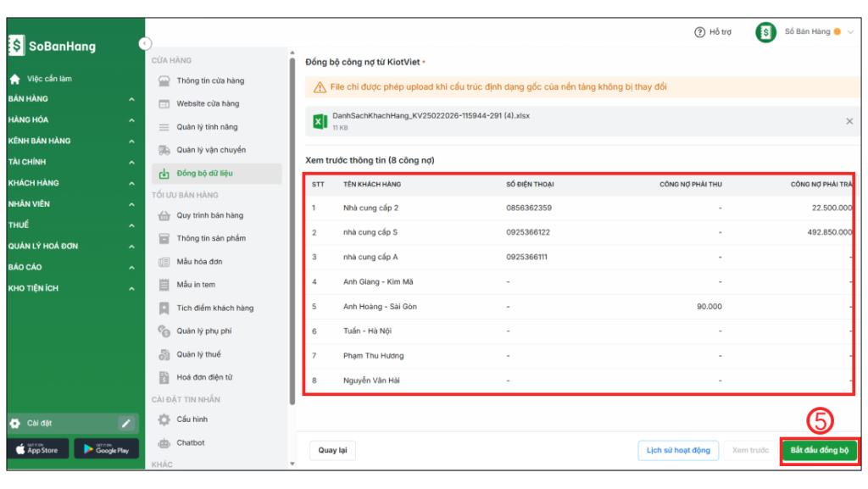868x489 pixels.
Task: Click the Google Play download badge
Action: 106,449
